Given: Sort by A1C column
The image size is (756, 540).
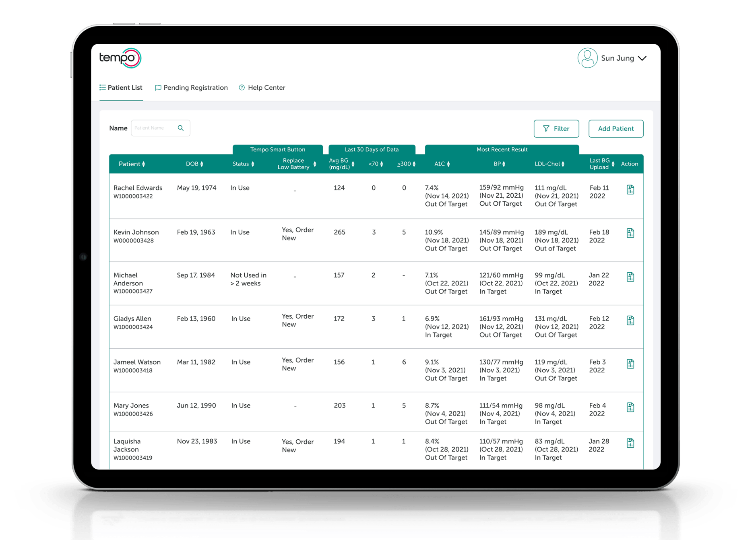Looking at the screenshot, I should (x=448, y=164).
